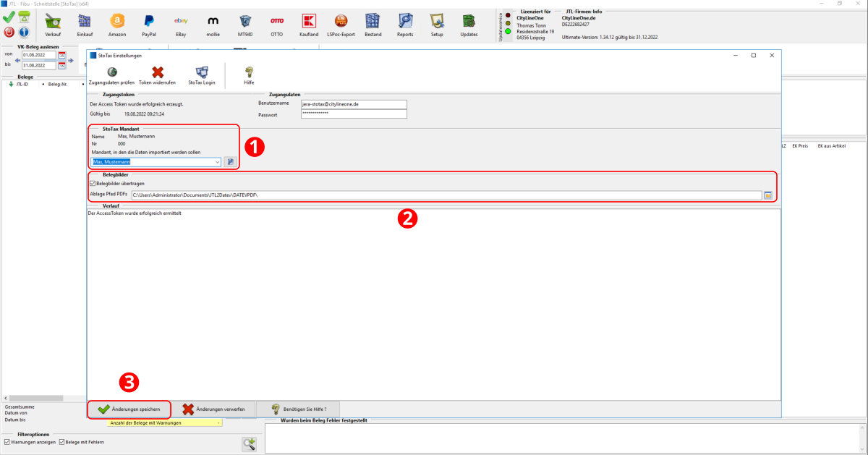Click Änderungen speichern button
Viewport: 868px width, 455px height.
129,409
